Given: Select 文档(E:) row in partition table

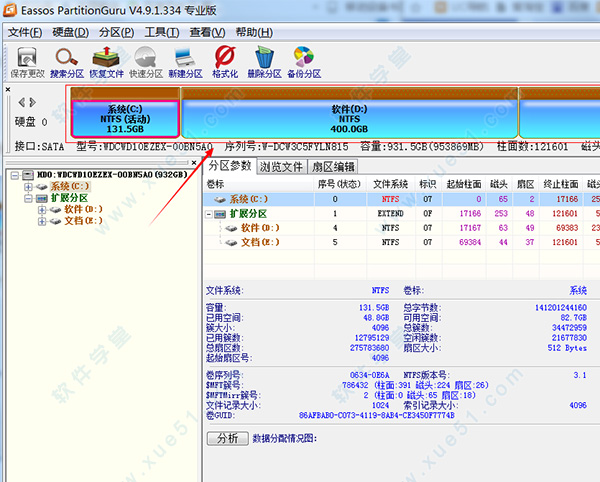Looking at the screenshot, I should click(402, 243).
